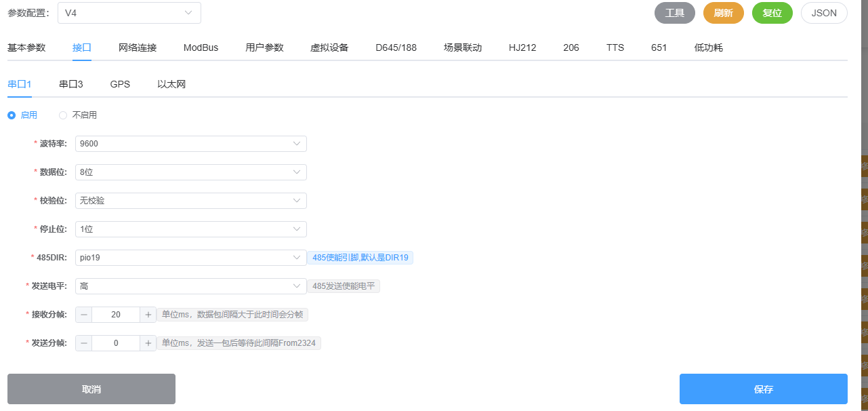
Task: Switch to the 基本参数 tab
Action: tap(26, 47)
